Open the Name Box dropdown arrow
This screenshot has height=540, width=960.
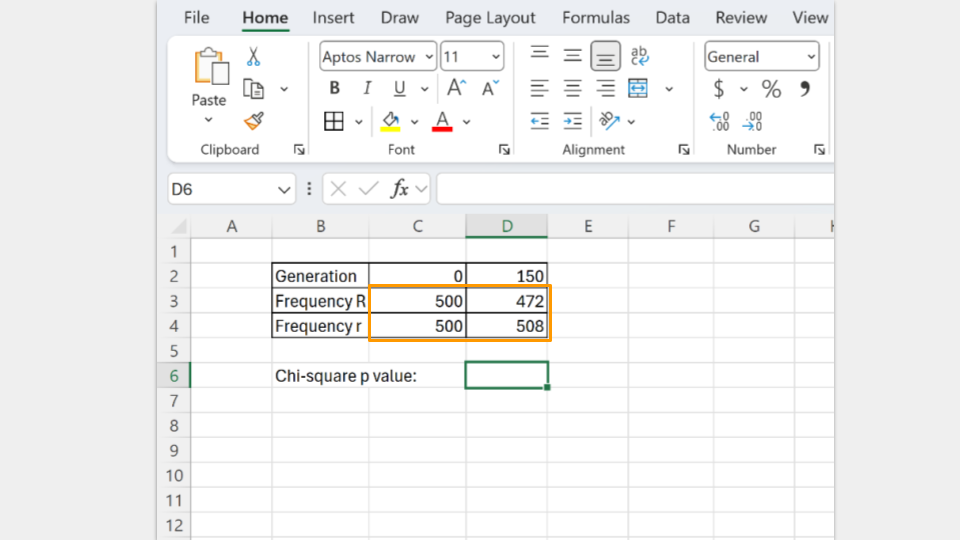click(x=283, y=190)
